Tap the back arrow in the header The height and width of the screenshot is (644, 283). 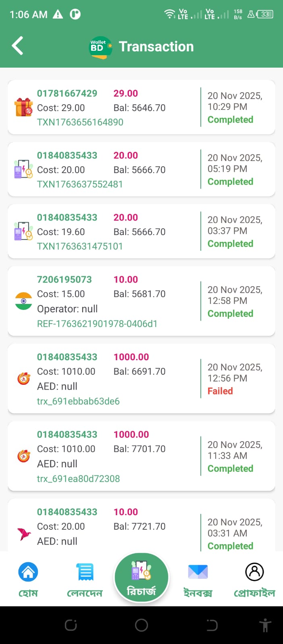pos(17,45)
